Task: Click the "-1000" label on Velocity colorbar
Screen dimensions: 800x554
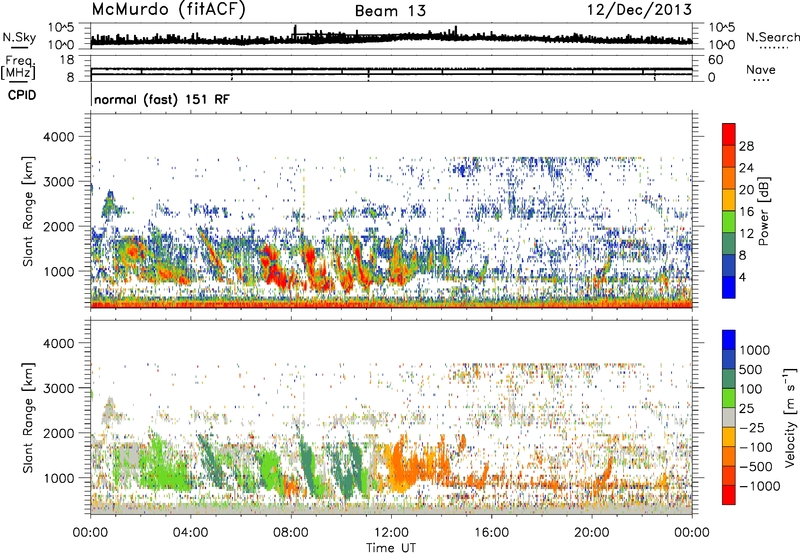Action: pos(760,486)
